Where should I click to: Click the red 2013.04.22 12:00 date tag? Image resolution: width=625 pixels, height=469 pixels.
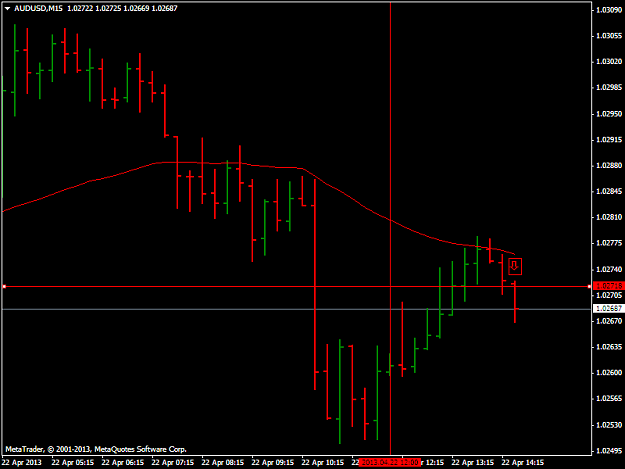[389, 463]
